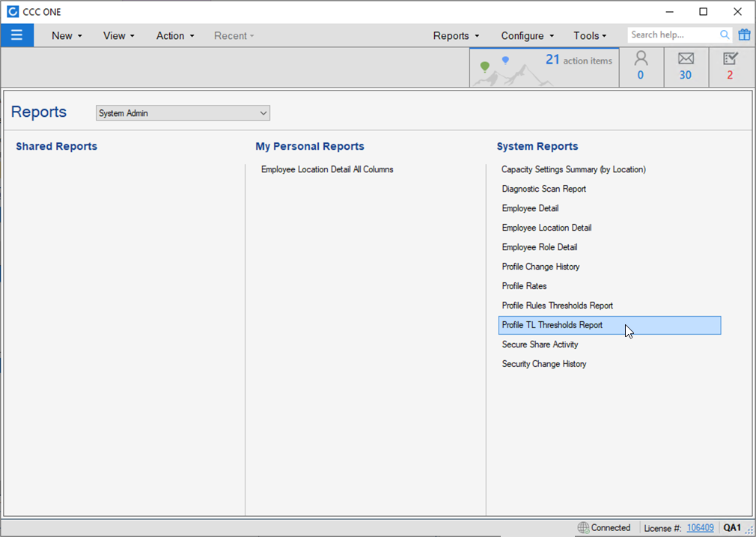The height and width of the screenshot is (537, 756).
Task: Click the System Reports heading
Action: point(537,146)
